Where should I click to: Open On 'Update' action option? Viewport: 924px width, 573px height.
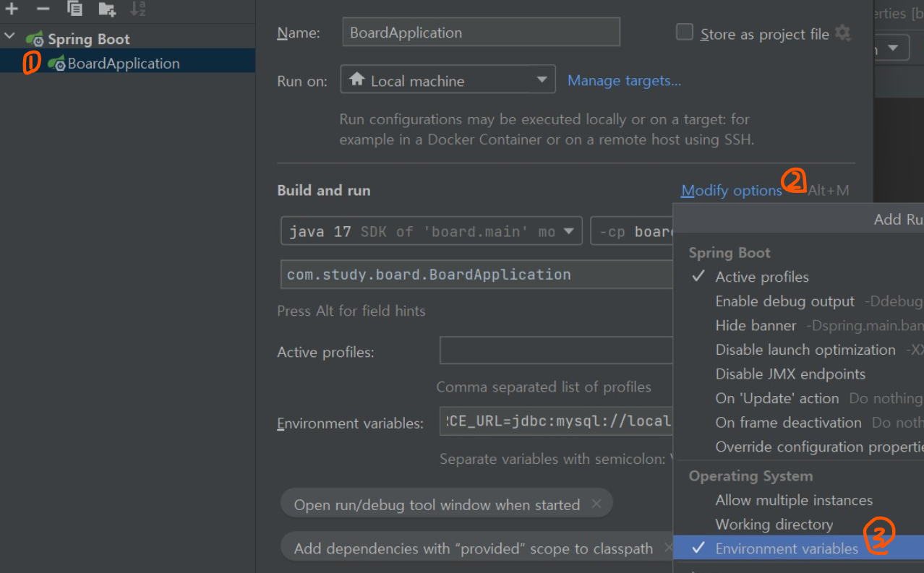click(x=777, y=398)
